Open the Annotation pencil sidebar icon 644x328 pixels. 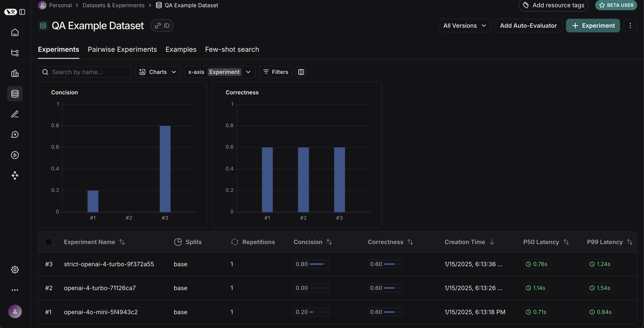(x=15, y=114)
